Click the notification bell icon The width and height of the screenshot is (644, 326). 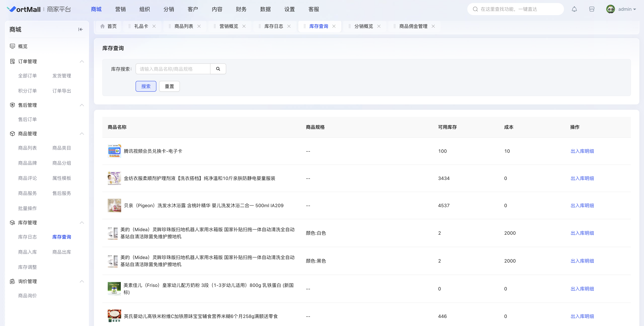[x=574, y=9]
